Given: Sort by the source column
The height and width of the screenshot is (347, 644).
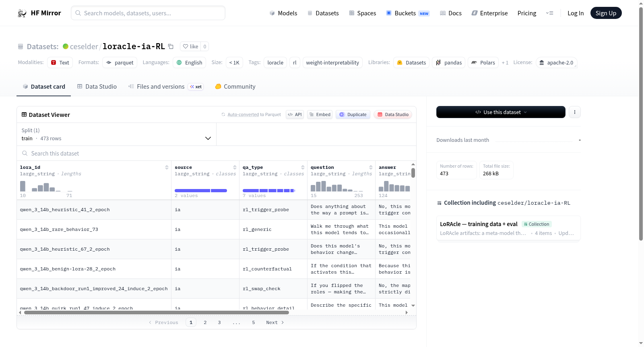Looking at the screenshot, I should (x=235, y=167).
